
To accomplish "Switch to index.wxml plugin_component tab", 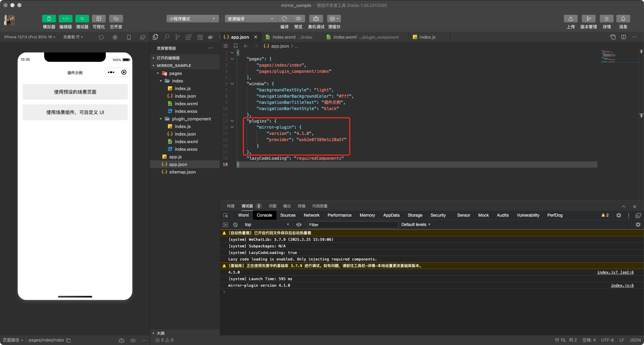I will point(366,37).
